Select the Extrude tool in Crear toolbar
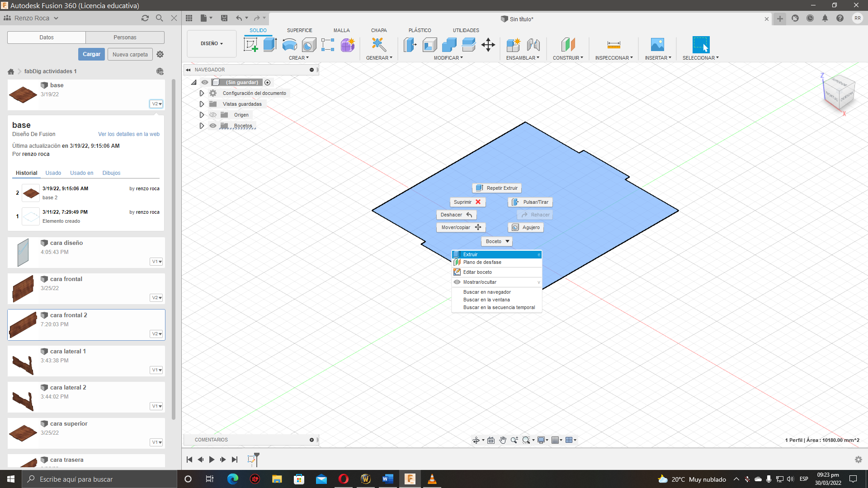Viewport: 868px width, 488px height. [x=270, y=45]
